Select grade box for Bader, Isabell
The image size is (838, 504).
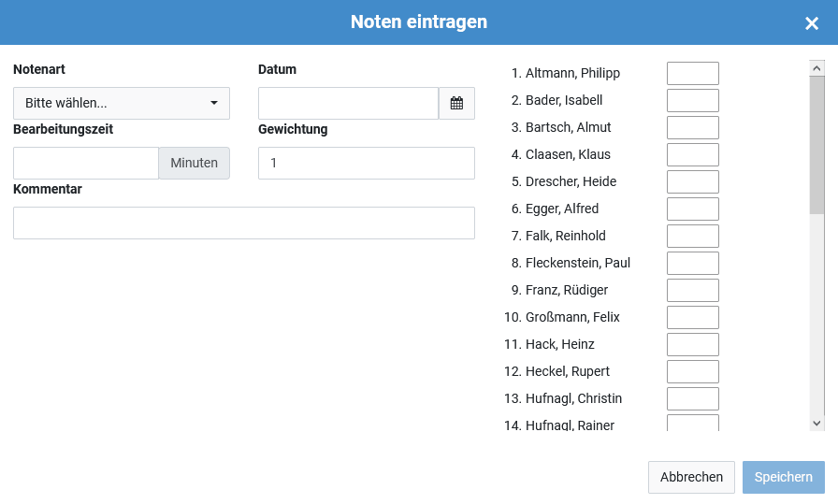click(693, 100)
